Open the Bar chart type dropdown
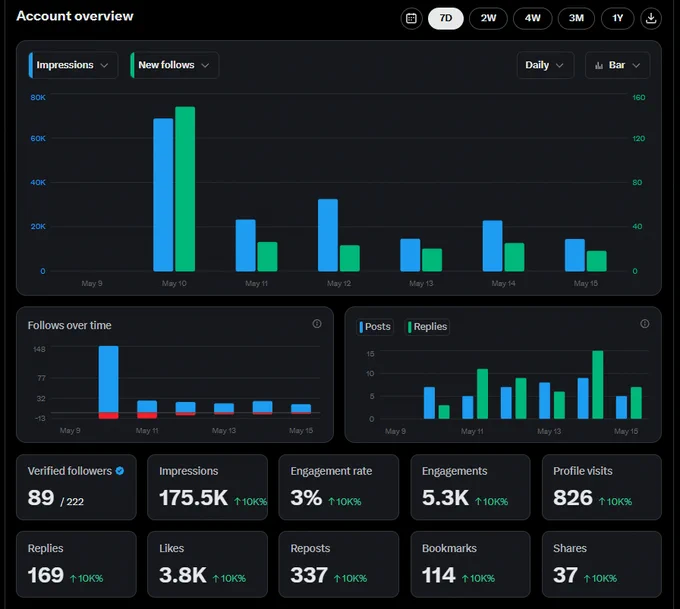This screenshot has height=609, width=680. (618, 65)
